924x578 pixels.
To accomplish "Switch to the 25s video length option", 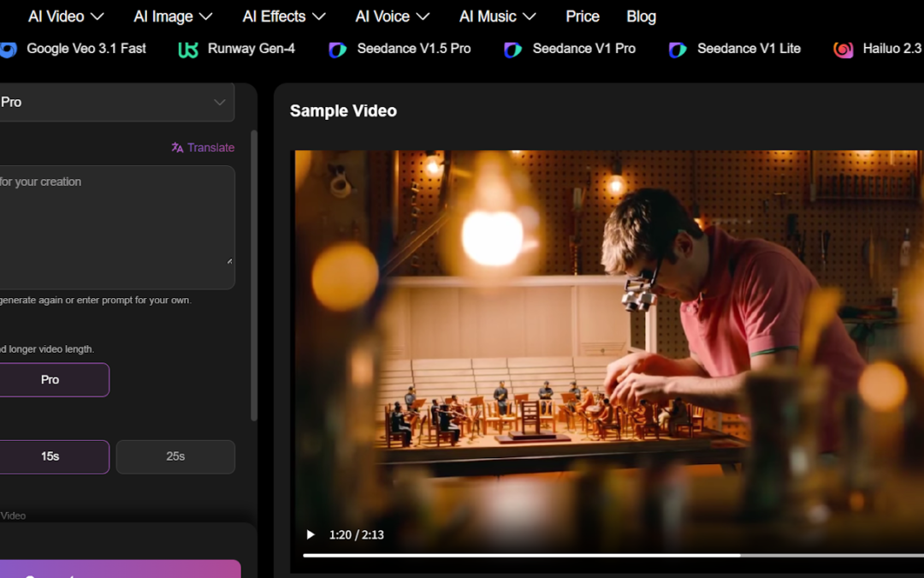I will click(x=175, y=456).
